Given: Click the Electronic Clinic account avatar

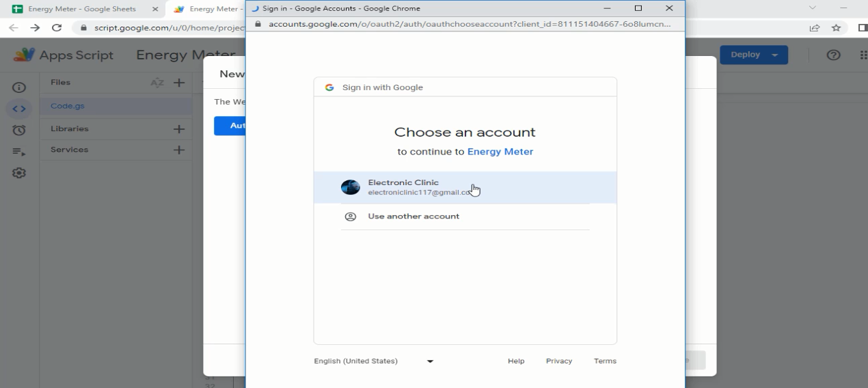Looking at the screenshot, I should pos(351,187).
